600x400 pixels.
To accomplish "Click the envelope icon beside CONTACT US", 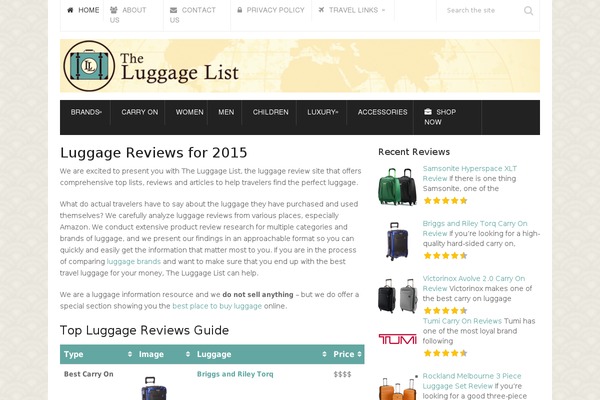I will click(x=173, y=10).
